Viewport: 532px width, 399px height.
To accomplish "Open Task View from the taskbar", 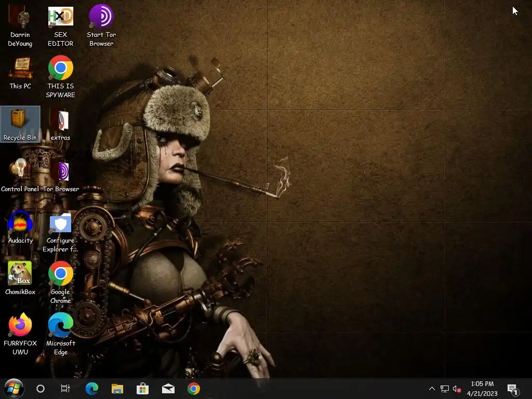I will tap(65, 389).
